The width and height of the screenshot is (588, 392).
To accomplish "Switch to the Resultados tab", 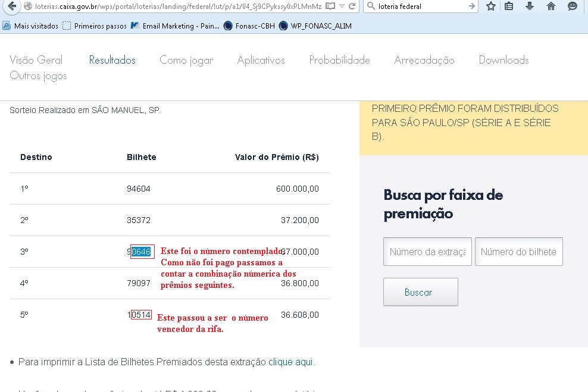I will (112, 60).
